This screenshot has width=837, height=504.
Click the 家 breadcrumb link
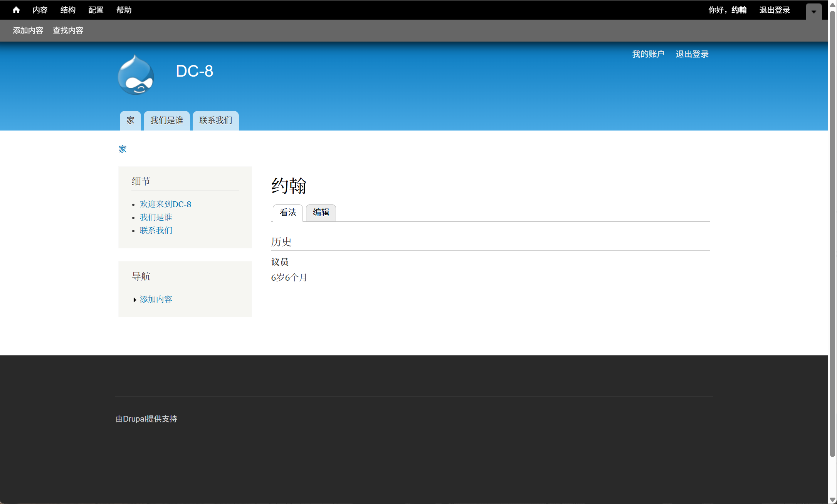(123, 149)
